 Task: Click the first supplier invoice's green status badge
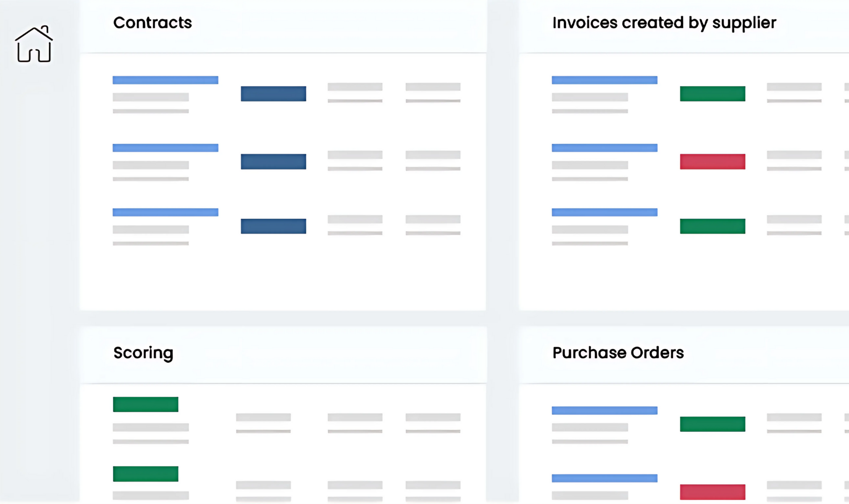point(712,94)
